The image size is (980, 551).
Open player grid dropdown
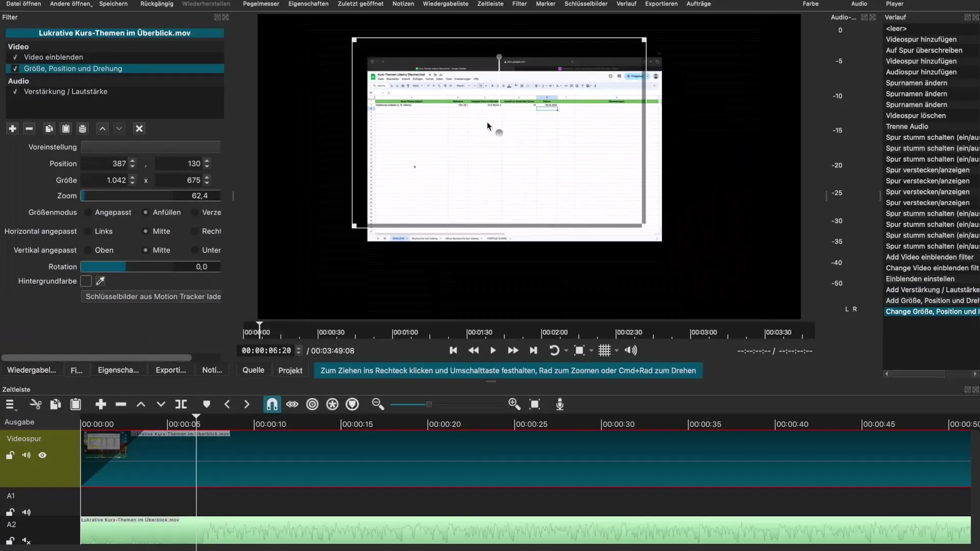617,350
